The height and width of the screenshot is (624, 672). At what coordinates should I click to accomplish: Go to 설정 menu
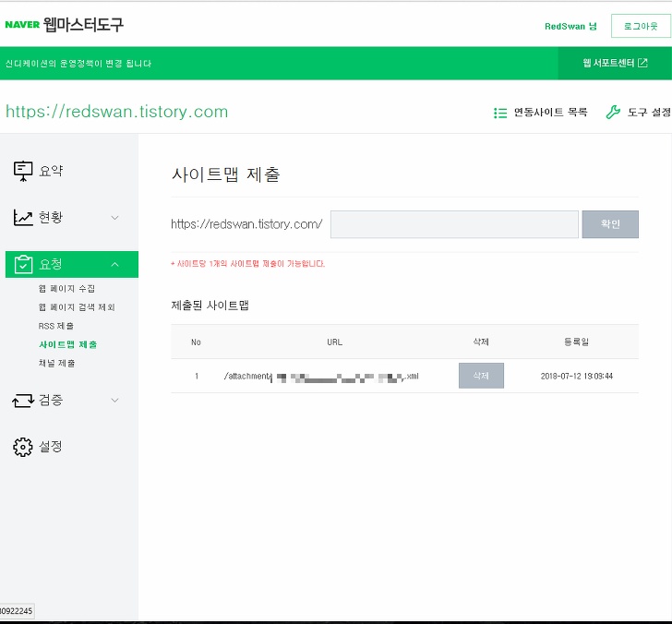tap(51, 447)
